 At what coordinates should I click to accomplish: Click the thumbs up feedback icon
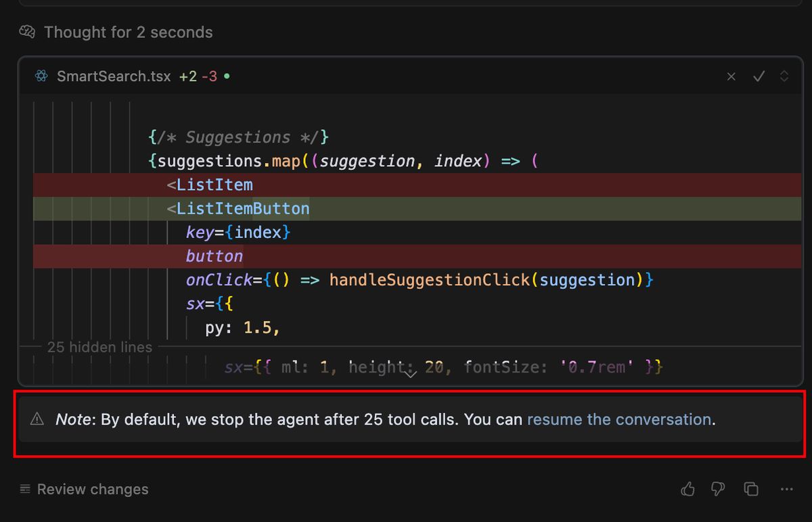tap(687, 489)
